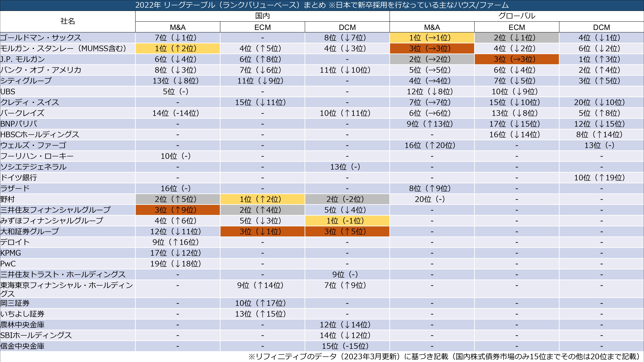The width and height of the screenshot is (644, 362).
Task: Select the orange 3位（→3位） cell in モルガン・スタンレー row
Action: tap(432, 48)
